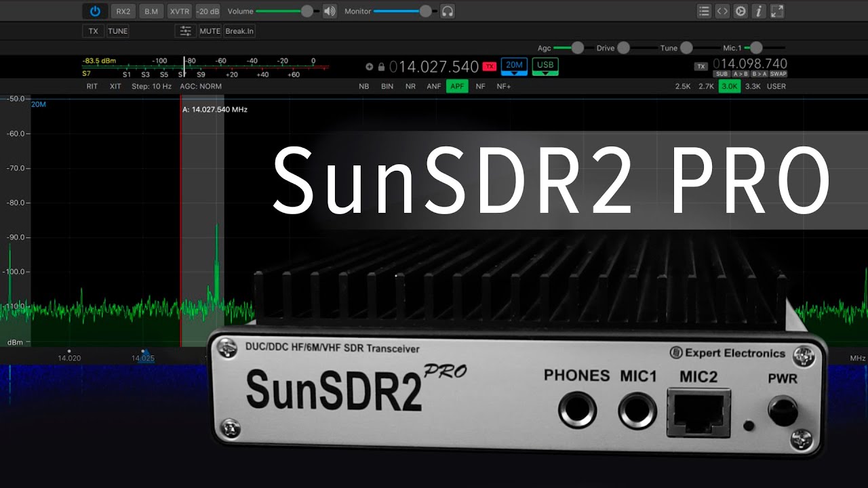Change the AGC: NORM setting

(x=201, y=87)
